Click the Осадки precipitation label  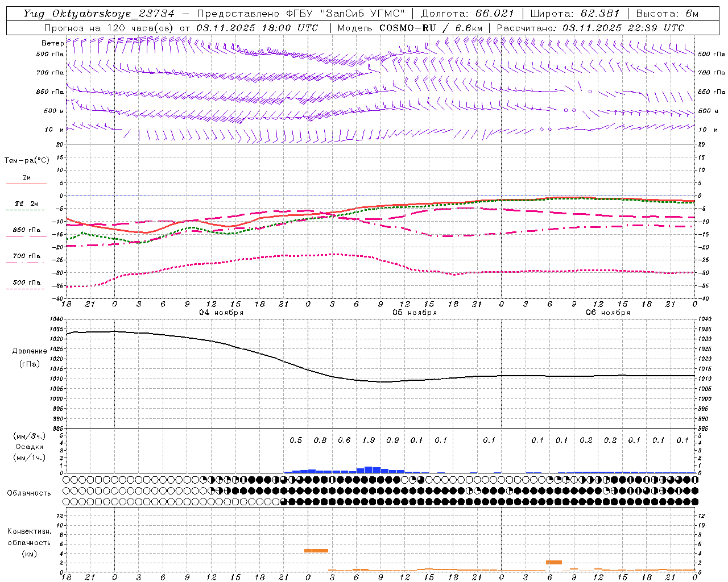click(30, 447)
